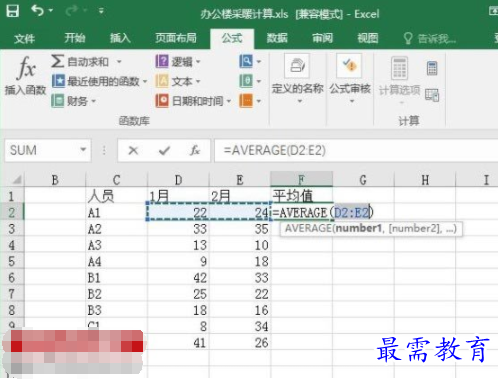The width and height of the screenshot is (498, 381).
Task: Open the 计算选项 button
Action: point(399,80)
